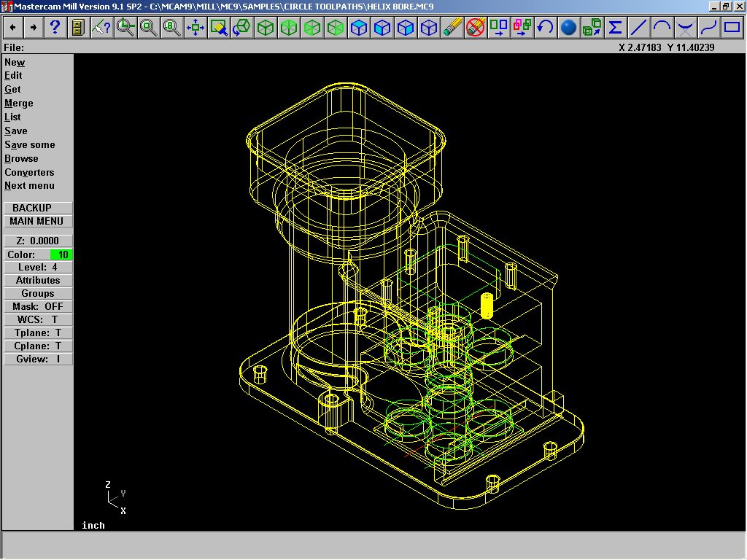Screen dimensions: 747x560
Task: Click the Tplane: T button
Action: [38, 332]
